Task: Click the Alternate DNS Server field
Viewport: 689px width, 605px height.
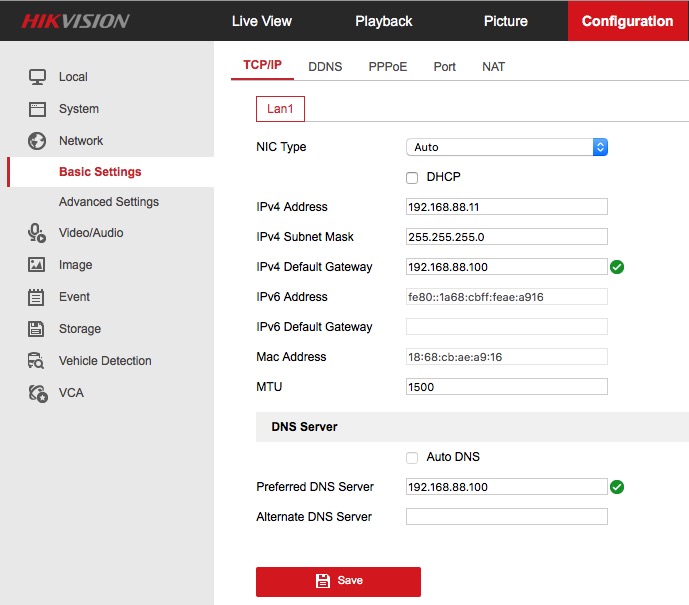Action: click(506, 517)
